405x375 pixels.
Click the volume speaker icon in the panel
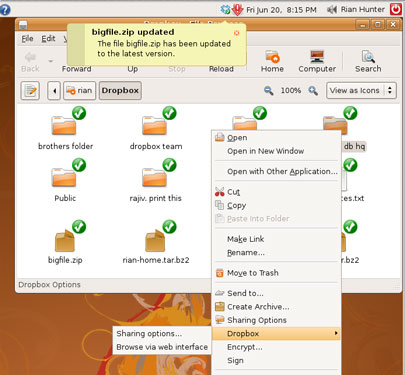point(332,9)
